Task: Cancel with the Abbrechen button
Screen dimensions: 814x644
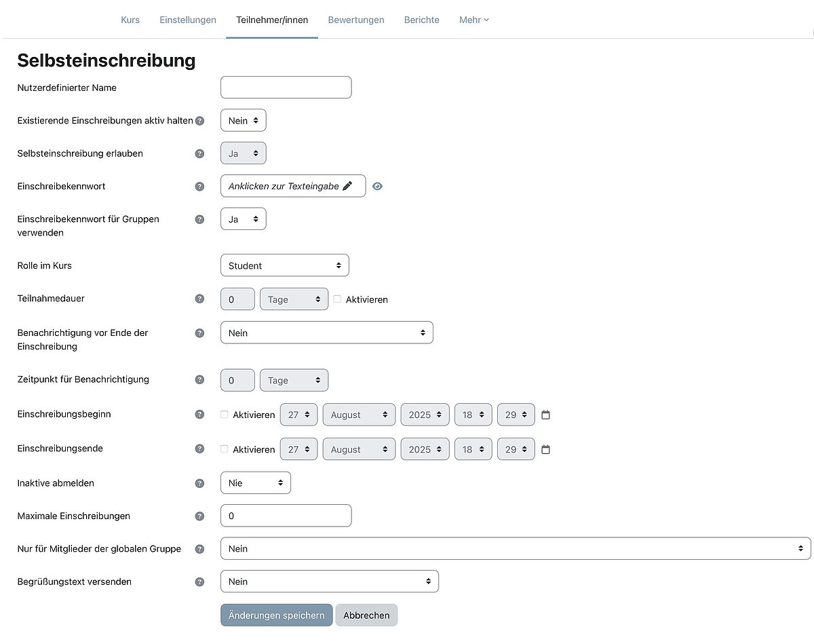Action: 366,615
